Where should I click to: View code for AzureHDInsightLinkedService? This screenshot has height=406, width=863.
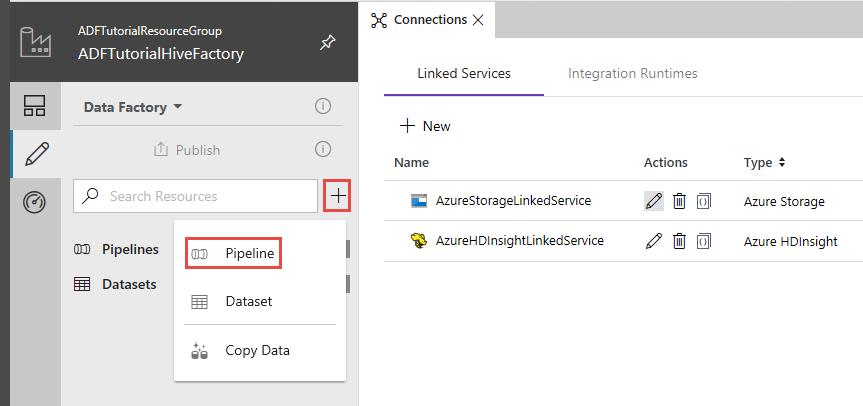click(x=703, y=241)
